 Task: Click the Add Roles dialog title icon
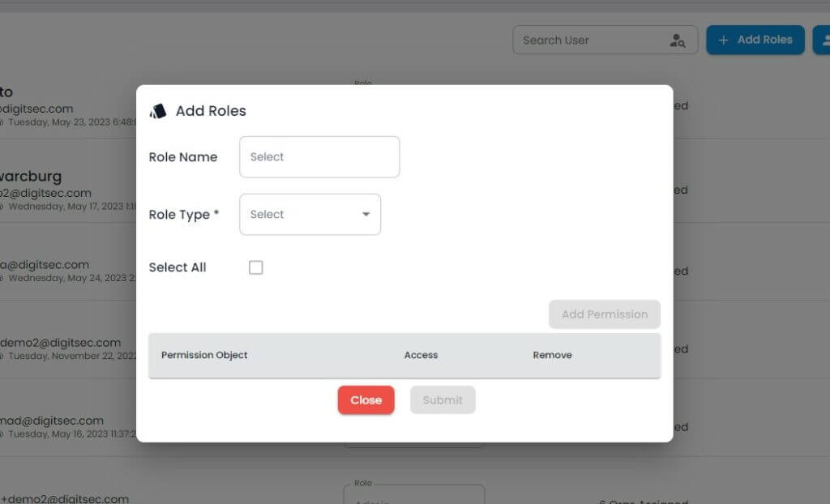158,111
